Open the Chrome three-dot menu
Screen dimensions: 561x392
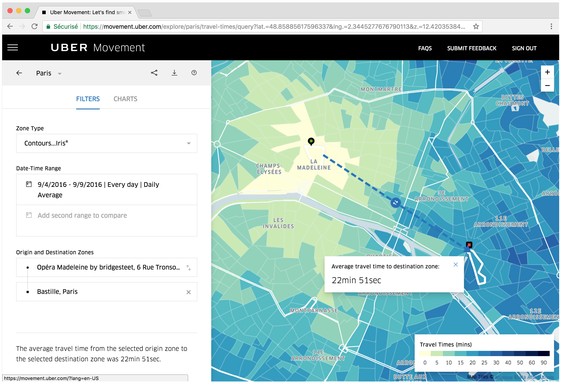(551, 26)
